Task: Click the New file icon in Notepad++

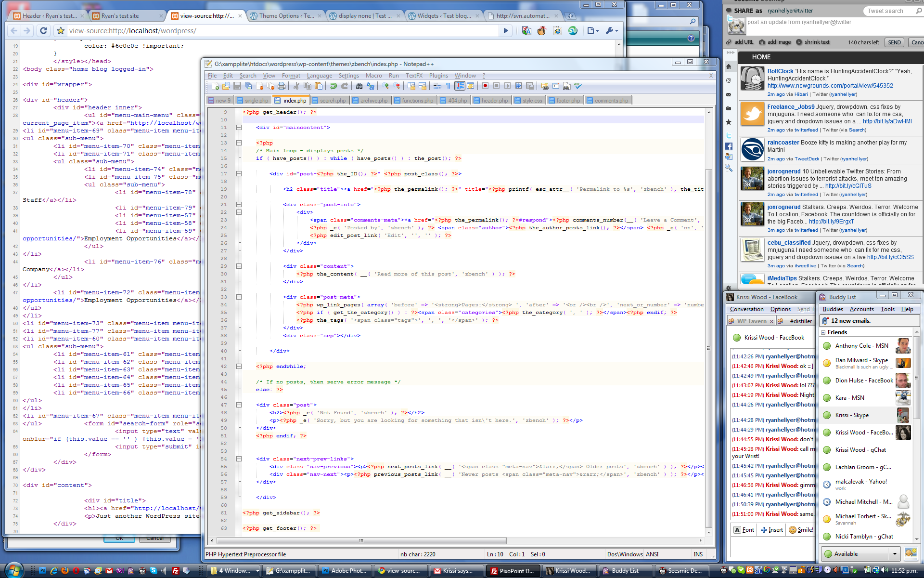Action: [x=215, y=86]
